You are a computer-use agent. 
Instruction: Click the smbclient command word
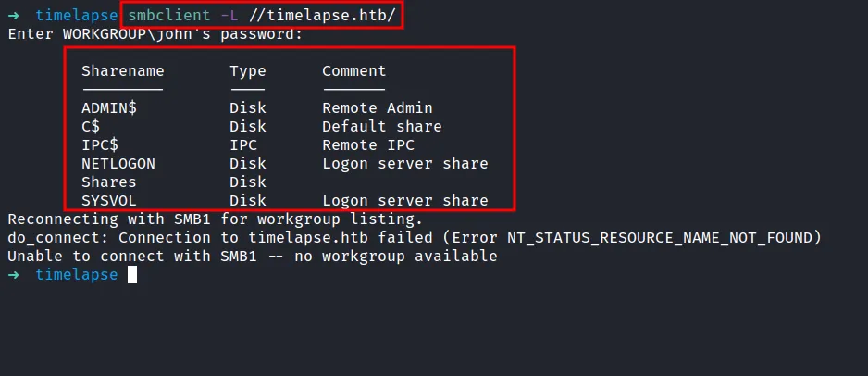point(168,16)
